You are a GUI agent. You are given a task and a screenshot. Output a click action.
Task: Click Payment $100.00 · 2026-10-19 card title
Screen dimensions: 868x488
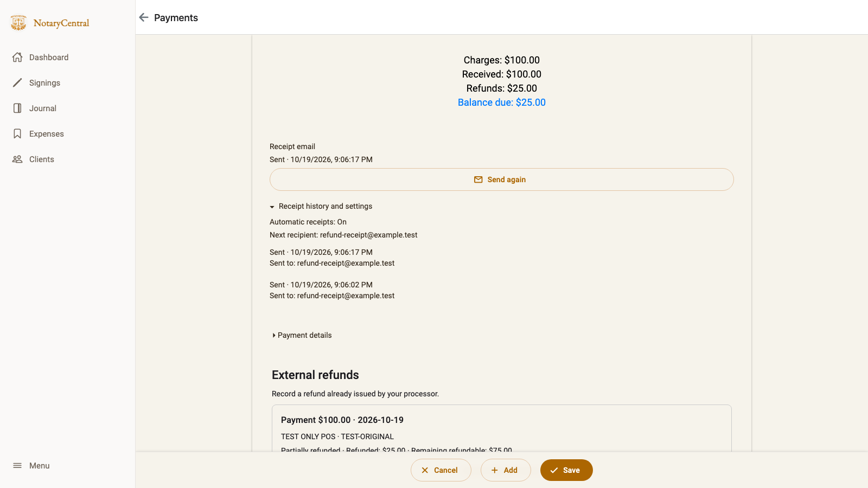tap(342, 420)
